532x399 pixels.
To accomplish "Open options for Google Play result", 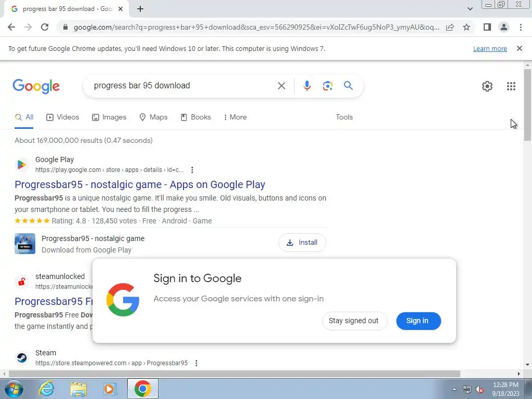I will tap(192, 170).
